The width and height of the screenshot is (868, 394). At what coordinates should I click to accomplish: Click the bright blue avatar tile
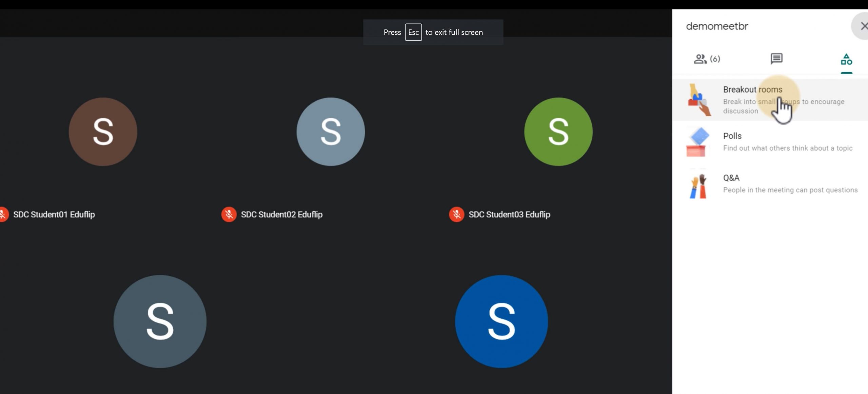[501, 321]
